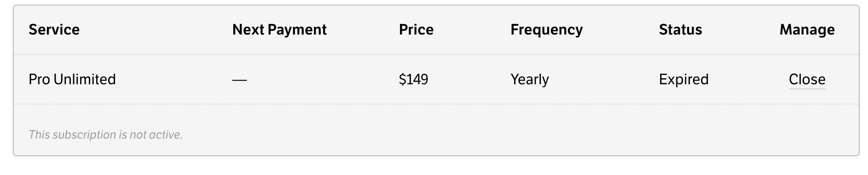Viewport: 868px width, 175px height.
Task: Select the Service column header
Action: click(54, 29)
